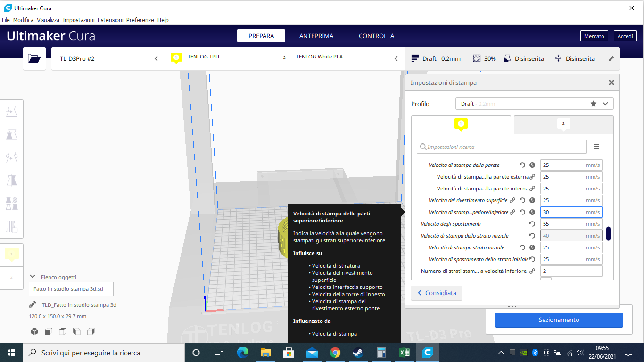Click fx icon for Velocità di stampa della parete
Image resolution: width=644 pixels, height=362 pixels.
click(x=532, y=165)
